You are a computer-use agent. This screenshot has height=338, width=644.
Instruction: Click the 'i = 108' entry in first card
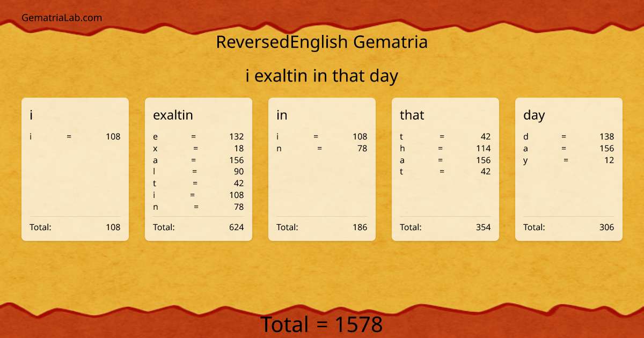pos(75,136)
